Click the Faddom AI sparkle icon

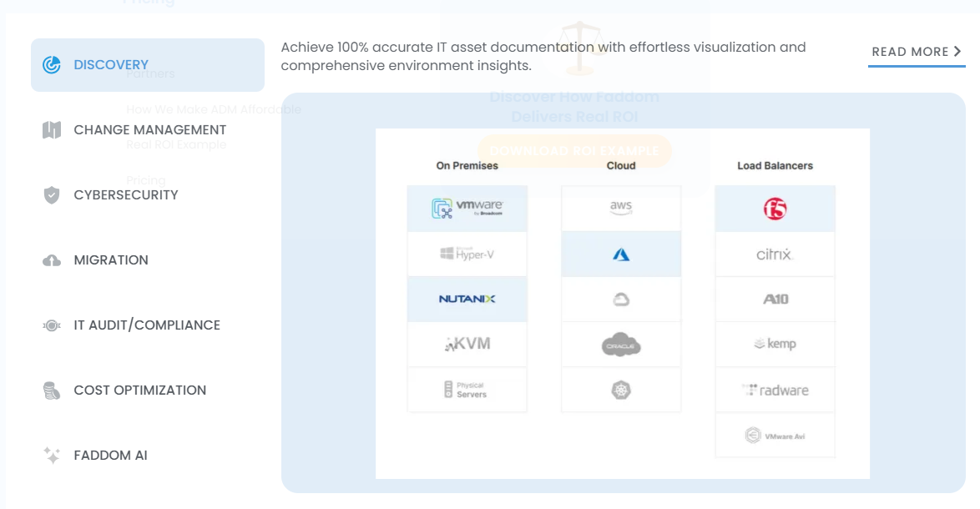click(x=51, y=456)
